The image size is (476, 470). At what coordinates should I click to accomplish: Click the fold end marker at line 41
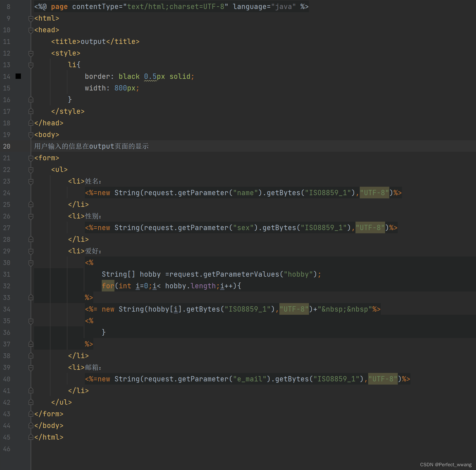31,391
